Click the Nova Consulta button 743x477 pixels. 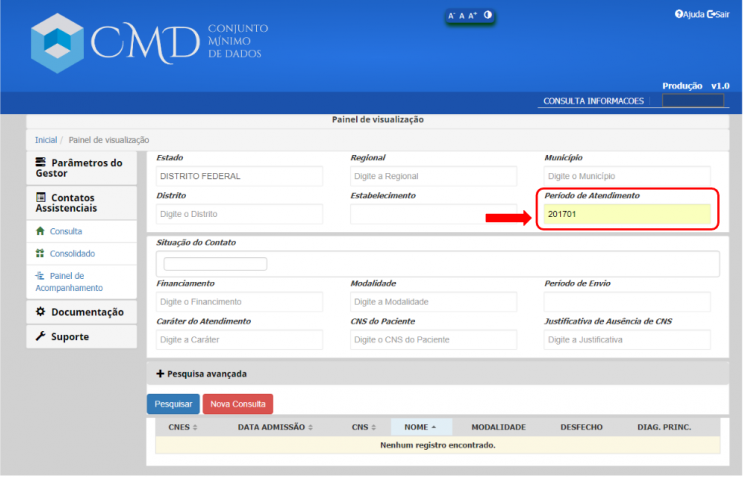(238, 404)
